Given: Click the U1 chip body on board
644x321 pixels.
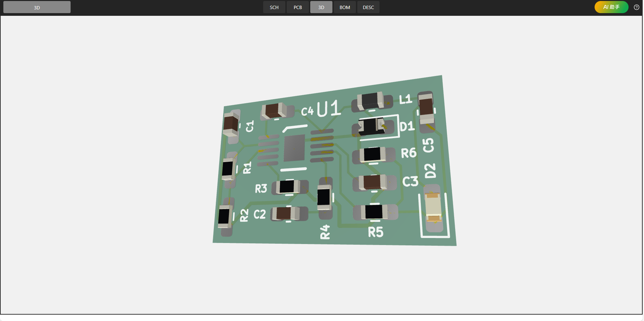Looking at the screenshot, I should (294, 148).
